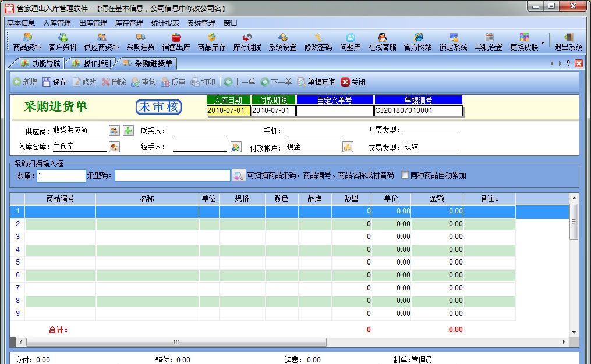This screenshot has width=591, height=364.
Task: Select the 销售出库 sales outbound icon
Action: (175, 42)
